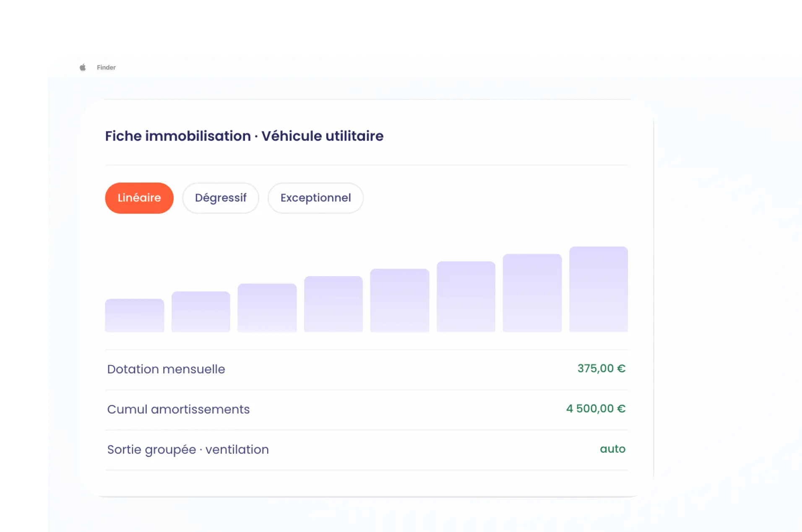Click the 375,00 € value
The width and height of the screenshot is (802, 532).
pyautogui.click(x=601, y=368)
